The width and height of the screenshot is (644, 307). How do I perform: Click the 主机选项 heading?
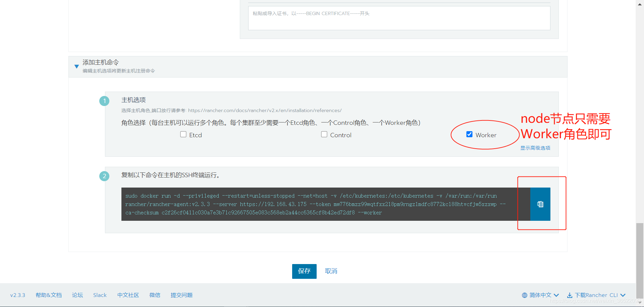(x=133, y=100)
